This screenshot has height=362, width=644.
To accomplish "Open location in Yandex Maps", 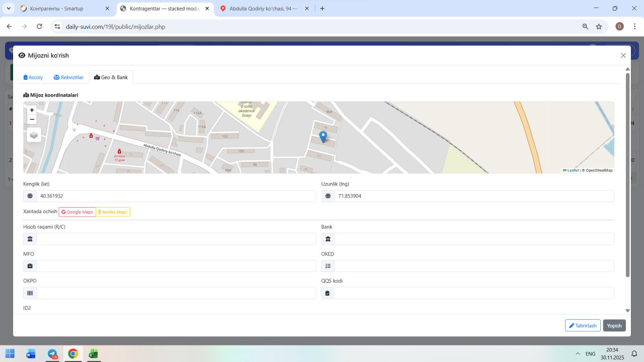I will click(113, 212).
